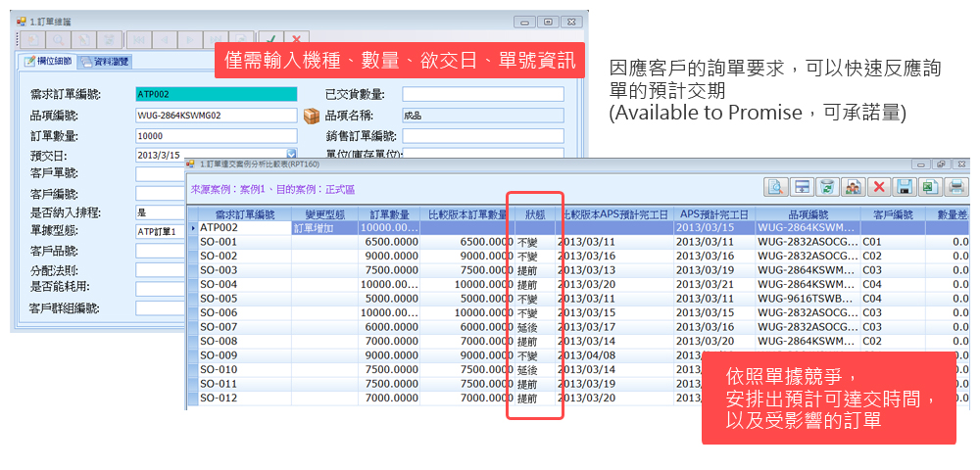Sort by the 狀態 column header
980x470 pixels.
pos(534,213)
